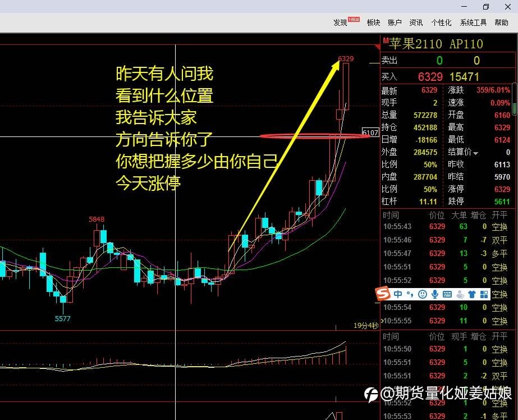The width and height of the screenshot is (518, 420).
Task: Click the 开盘 value 6160
Action: [x=502, y=115]
